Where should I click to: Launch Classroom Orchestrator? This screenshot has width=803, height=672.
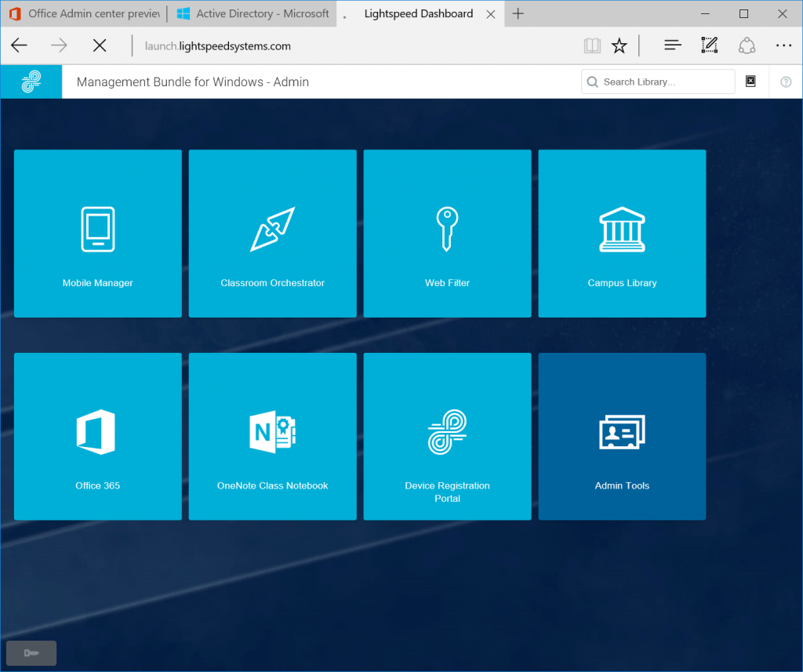272,234
